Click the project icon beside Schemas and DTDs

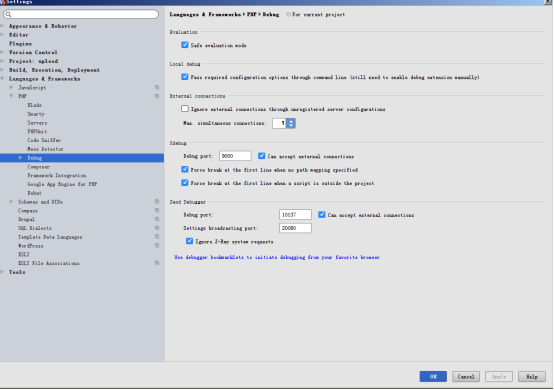coord(157,202)
